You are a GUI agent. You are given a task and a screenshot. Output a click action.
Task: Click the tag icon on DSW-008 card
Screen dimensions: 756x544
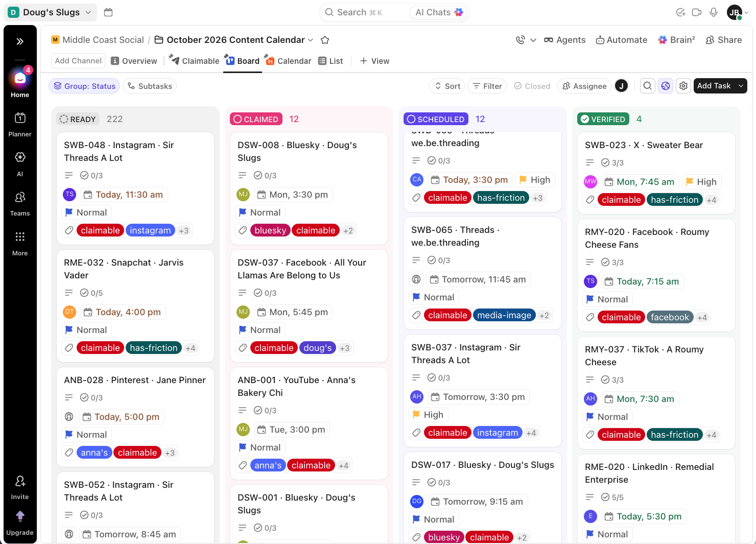[x=243, y=230]
